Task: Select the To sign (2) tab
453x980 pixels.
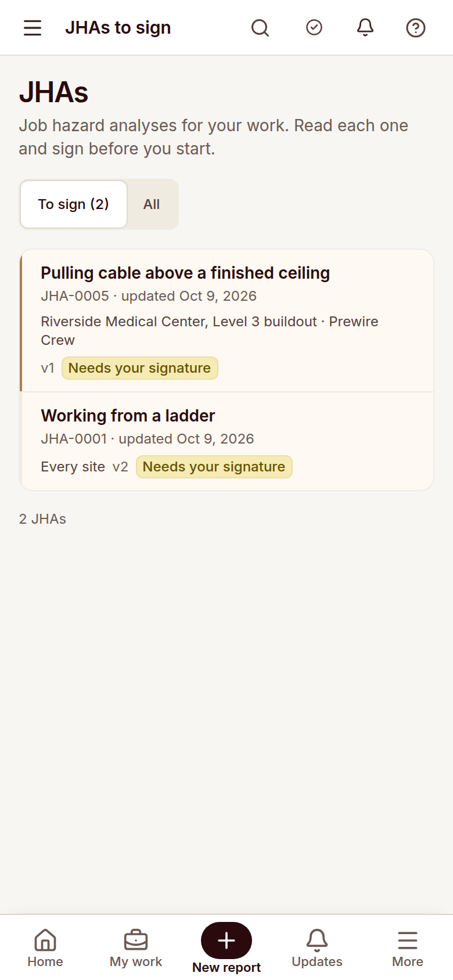Action: (74, 204)
